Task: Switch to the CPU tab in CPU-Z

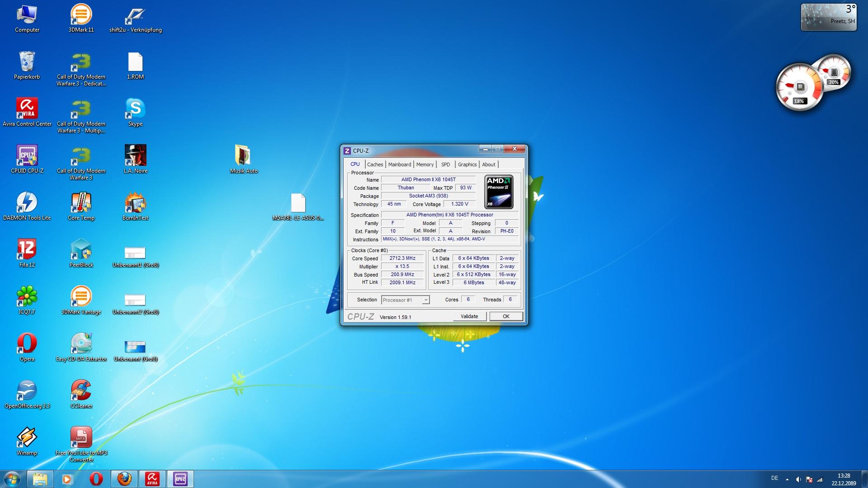Action: pos(355,164)
